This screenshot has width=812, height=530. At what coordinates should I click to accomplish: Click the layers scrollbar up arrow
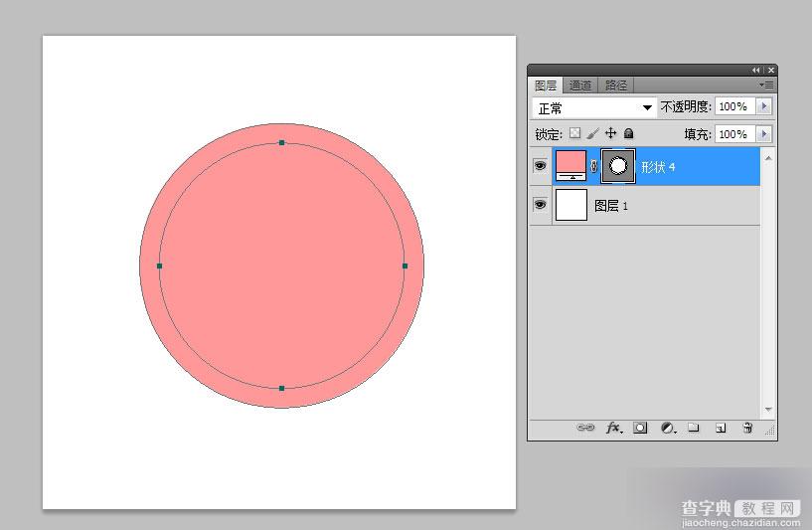(x=768, y=157)
